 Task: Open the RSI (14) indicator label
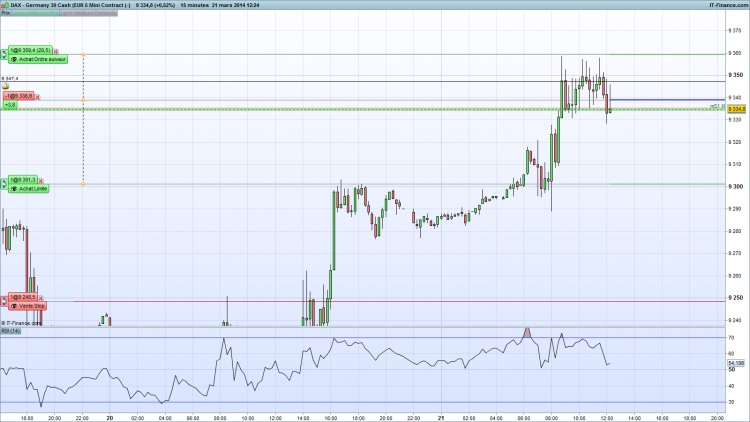pyautogui.click(x=11, y=331)
